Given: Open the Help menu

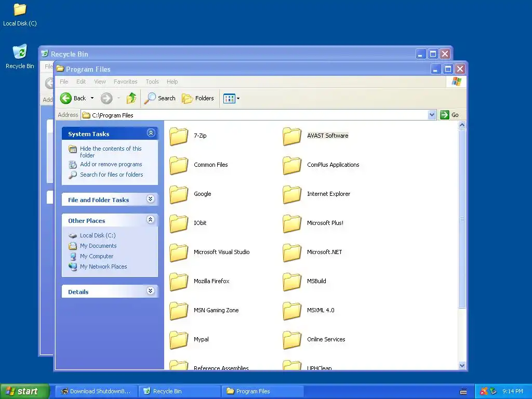Looking at the screenshot, I should click(172, 82).
